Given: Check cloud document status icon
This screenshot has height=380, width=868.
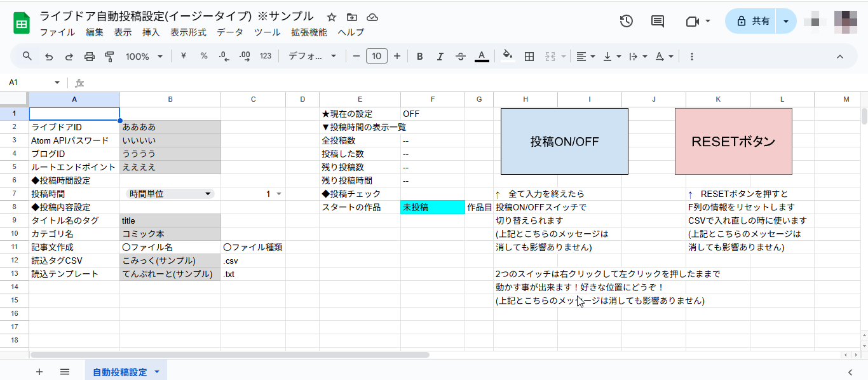Looking at the screenshot, I should click(x=373, y=17).
